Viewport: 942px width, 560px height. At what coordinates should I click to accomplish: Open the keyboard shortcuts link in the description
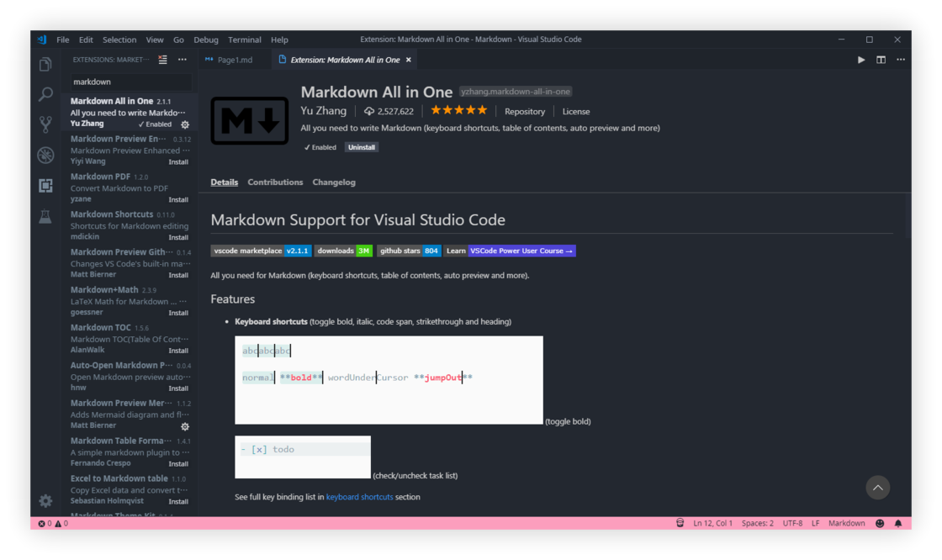click(x=359, y=496)
